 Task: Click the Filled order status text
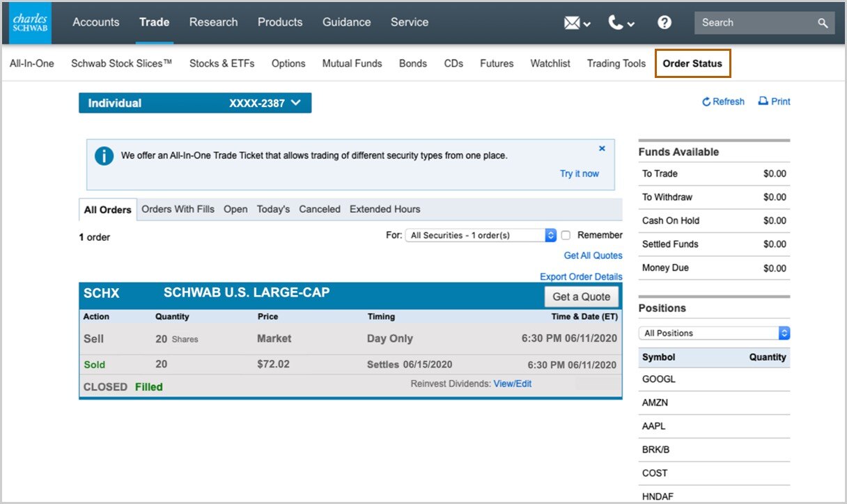point(149,387)
